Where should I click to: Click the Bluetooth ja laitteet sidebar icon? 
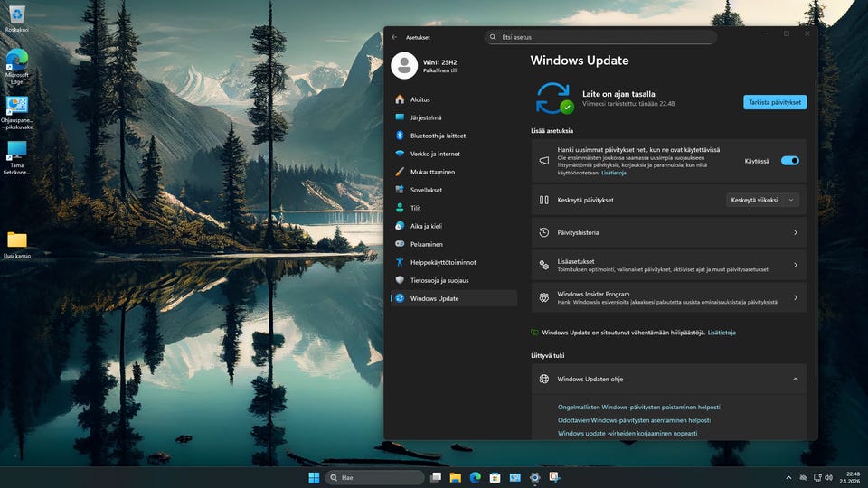pyautogui.click(x=400, y=136)
